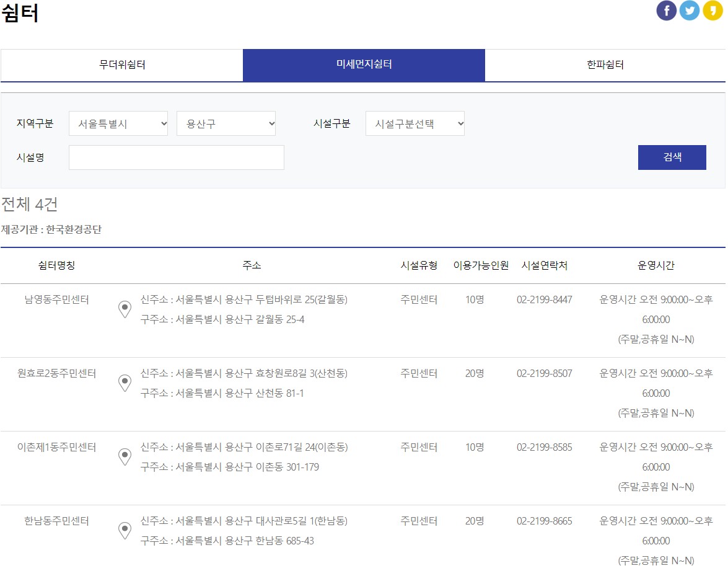Click the 검색 search button
The height and width of the screenshot is (576, 728).
click(x=672, y=157)
